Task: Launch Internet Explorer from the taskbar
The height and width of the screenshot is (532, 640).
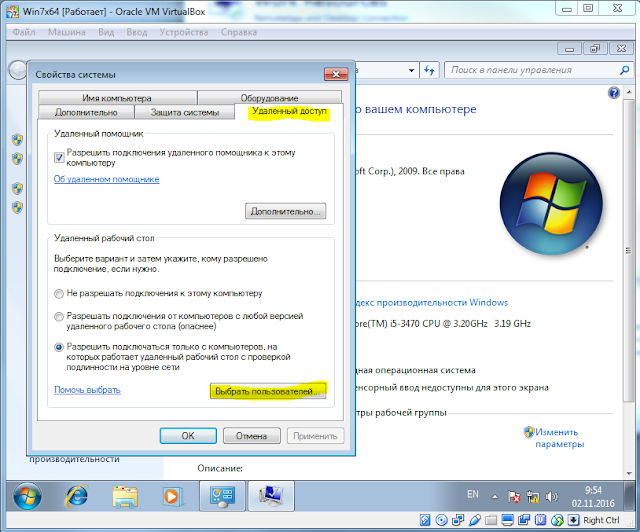Action: [76, 496]
